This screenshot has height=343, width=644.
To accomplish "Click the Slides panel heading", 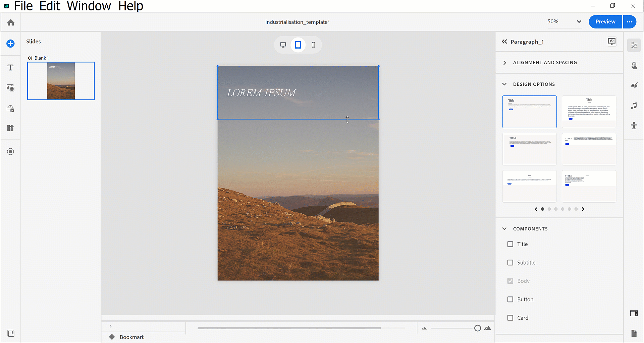I will (34, 42).
